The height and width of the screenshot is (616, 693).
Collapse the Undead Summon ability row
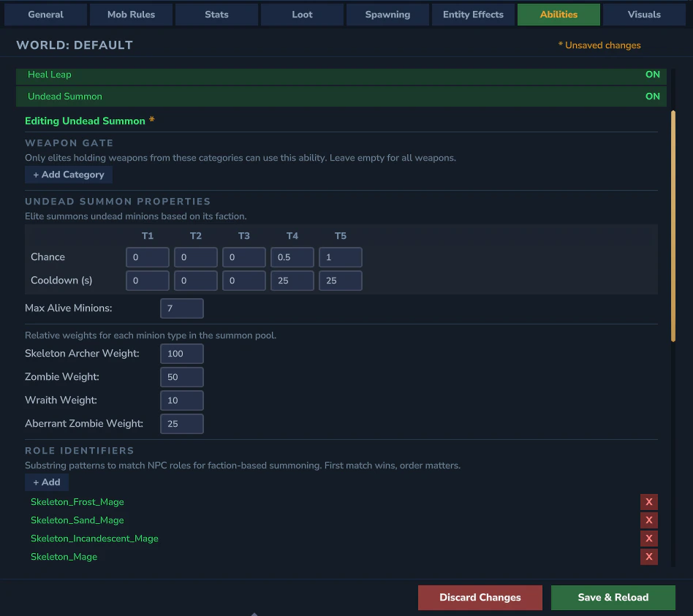(x=341, y=96)
